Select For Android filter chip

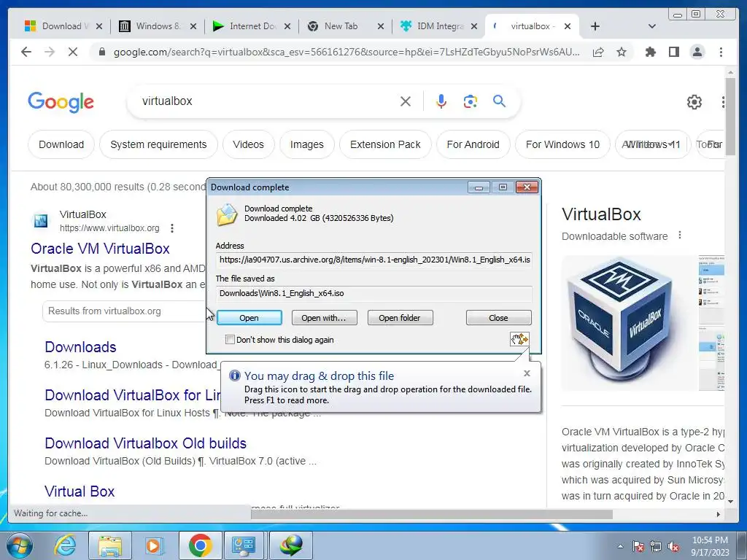(473, 144)
